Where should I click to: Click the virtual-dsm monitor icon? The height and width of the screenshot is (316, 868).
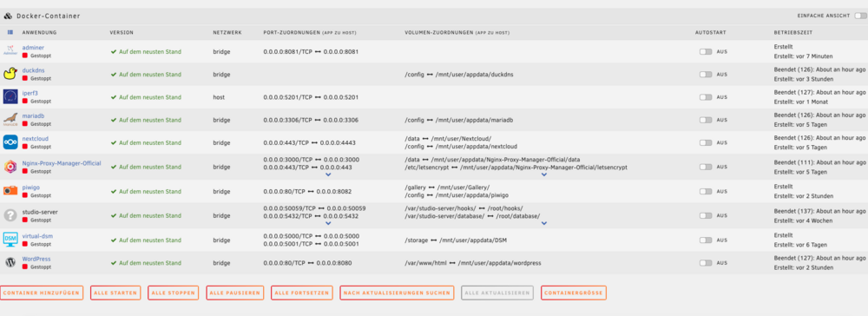10,240
